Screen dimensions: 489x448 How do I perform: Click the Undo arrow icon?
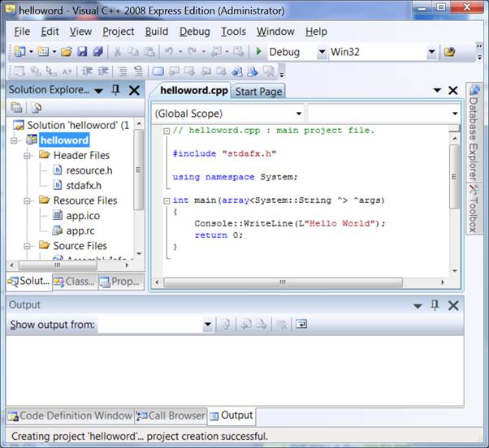pyautogui.click(x=169, y=51)
